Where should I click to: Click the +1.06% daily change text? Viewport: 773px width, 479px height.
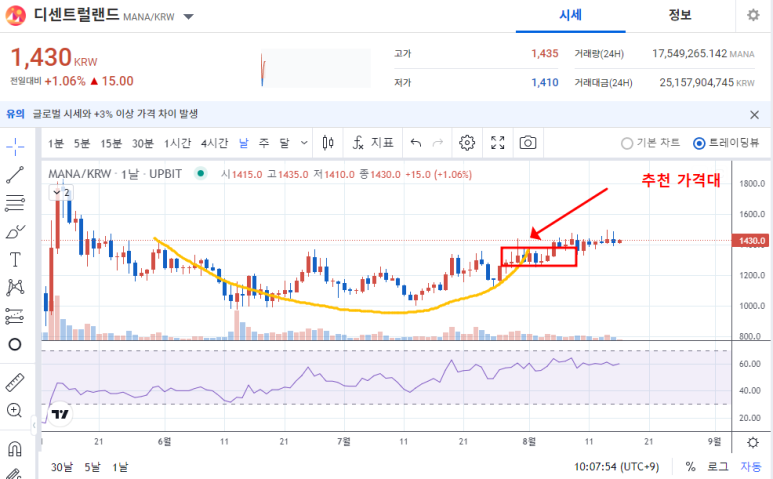(65, 81)
